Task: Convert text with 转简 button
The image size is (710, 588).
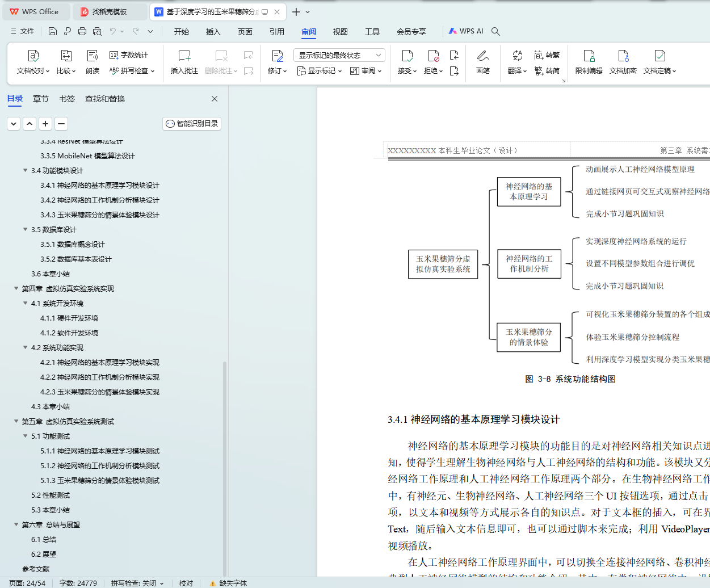Action: coord(547,71)
